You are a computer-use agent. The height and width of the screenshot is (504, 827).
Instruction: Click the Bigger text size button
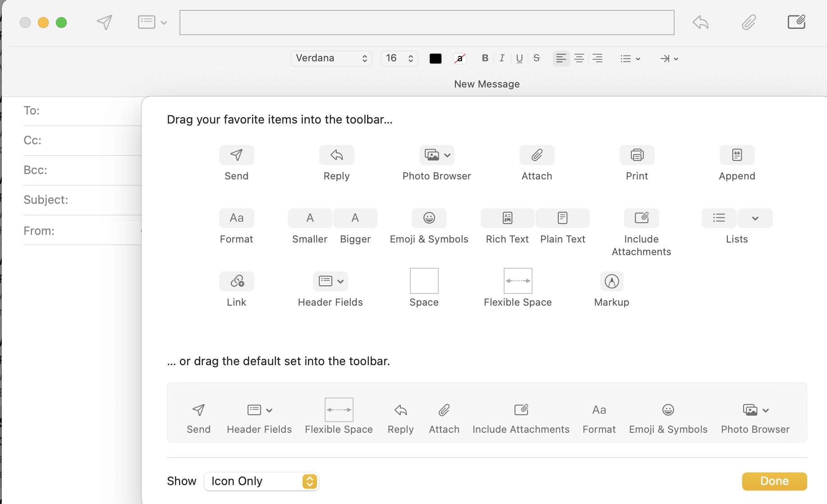[355, 218]
